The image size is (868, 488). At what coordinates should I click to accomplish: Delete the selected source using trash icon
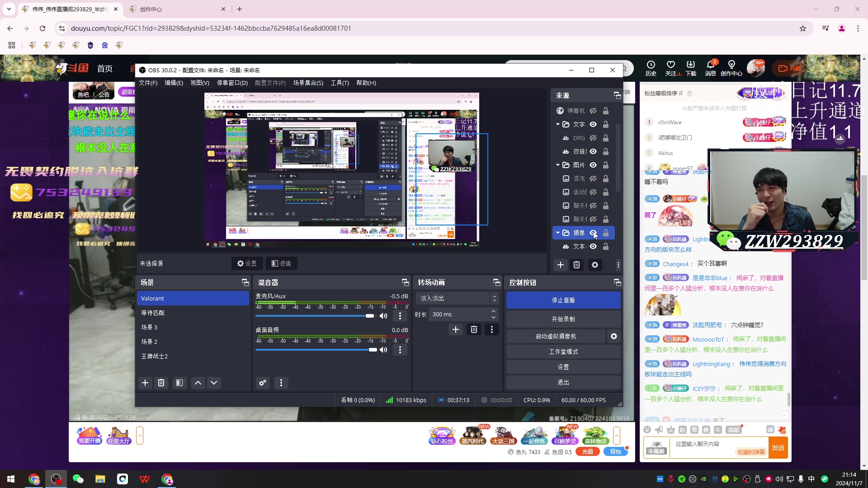576,265
